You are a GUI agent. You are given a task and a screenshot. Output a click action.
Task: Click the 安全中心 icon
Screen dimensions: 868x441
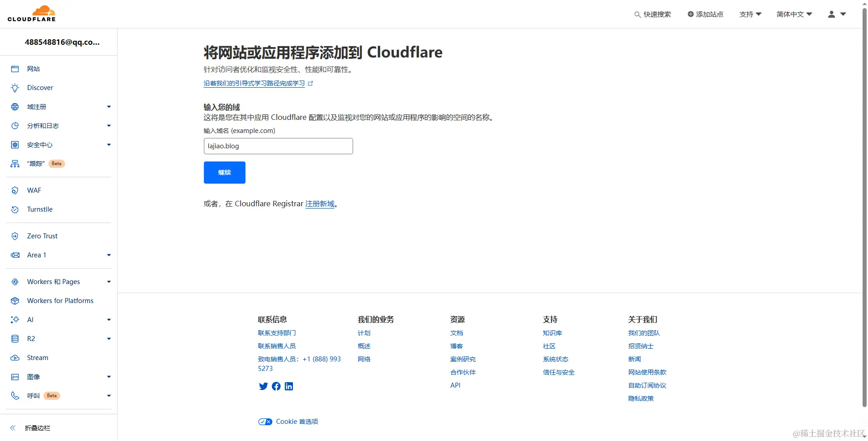click(x=15, y=145)
